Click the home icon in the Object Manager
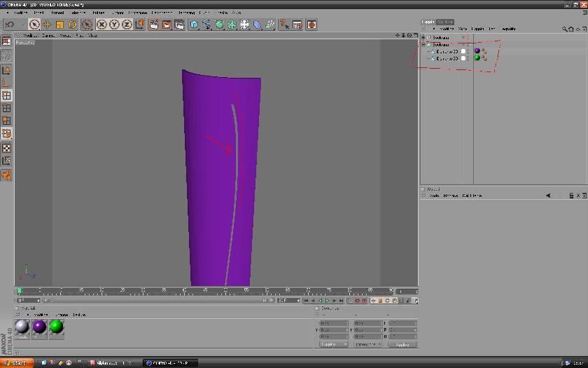 coord(571,29)
